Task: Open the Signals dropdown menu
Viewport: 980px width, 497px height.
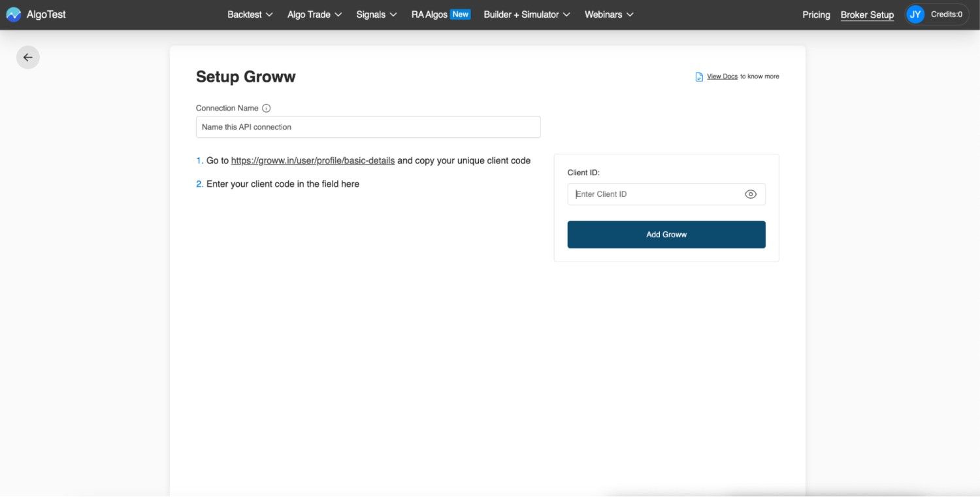Action: click(x=377, y=14)
